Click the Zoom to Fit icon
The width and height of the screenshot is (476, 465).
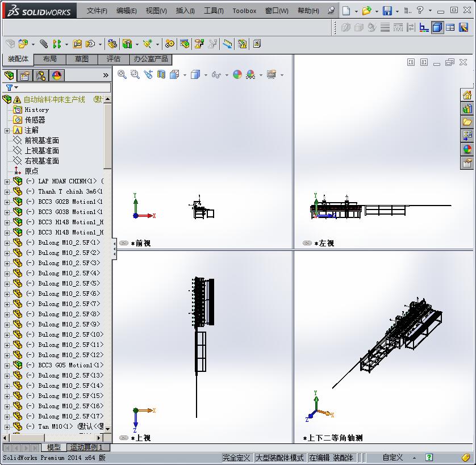(122, 74)
